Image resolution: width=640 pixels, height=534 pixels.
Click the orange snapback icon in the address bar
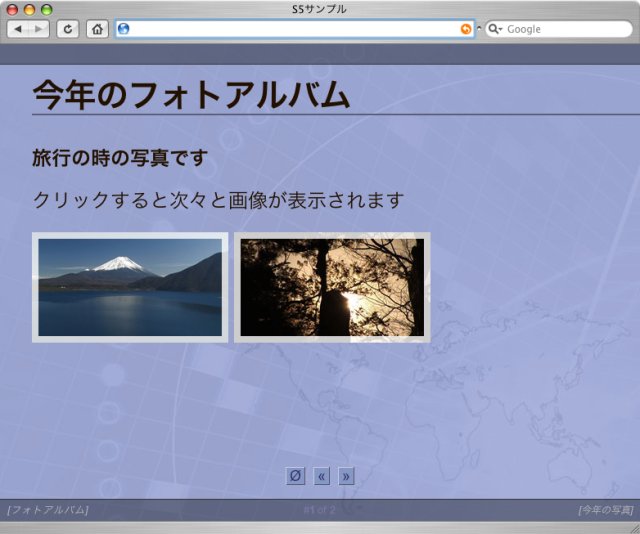click(466, 29)
